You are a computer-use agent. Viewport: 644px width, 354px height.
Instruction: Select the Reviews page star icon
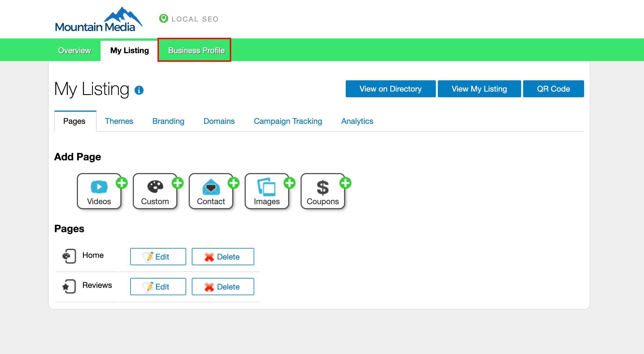point(69,286)
